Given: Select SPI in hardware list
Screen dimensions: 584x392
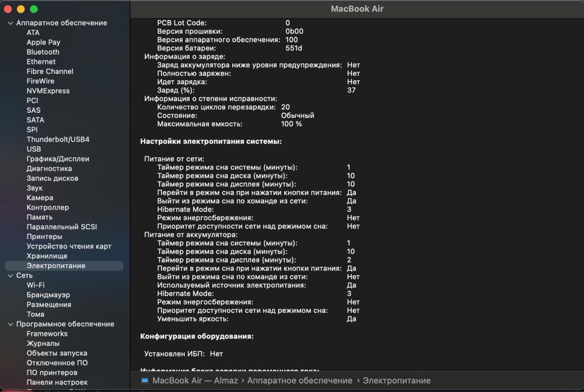Looking at the screenshot, I should 32,129.
